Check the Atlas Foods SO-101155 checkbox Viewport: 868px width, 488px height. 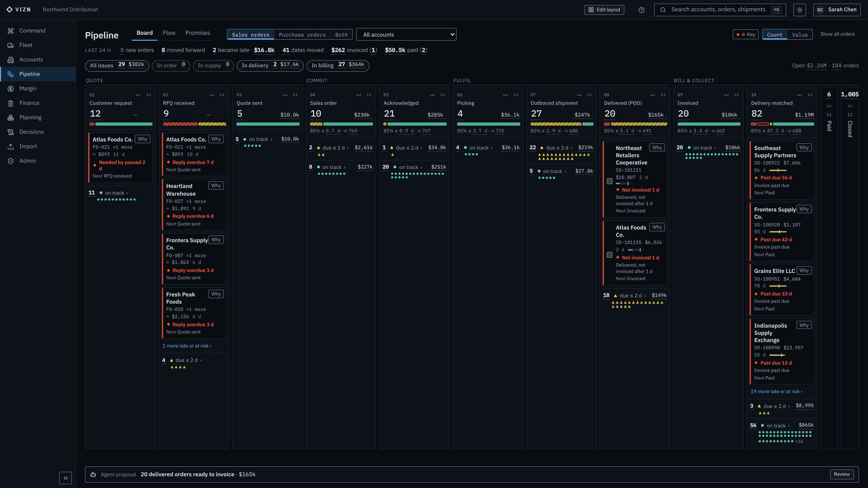pos(609,255)
